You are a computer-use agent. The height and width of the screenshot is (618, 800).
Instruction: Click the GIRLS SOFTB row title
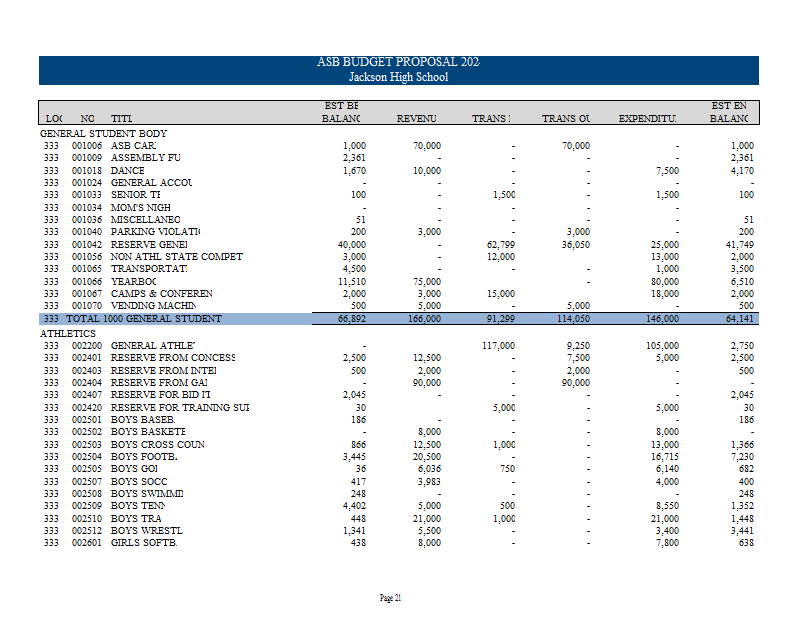[144, 543]
